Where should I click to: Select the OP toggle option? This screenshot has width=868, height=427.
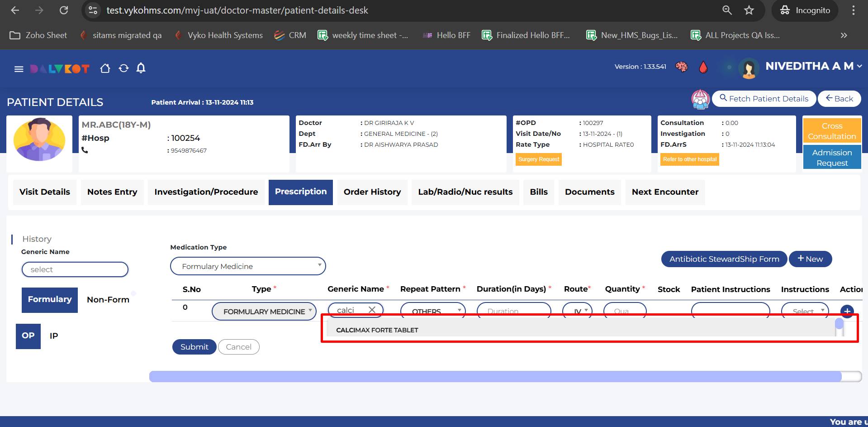click(x=28, y=336)
